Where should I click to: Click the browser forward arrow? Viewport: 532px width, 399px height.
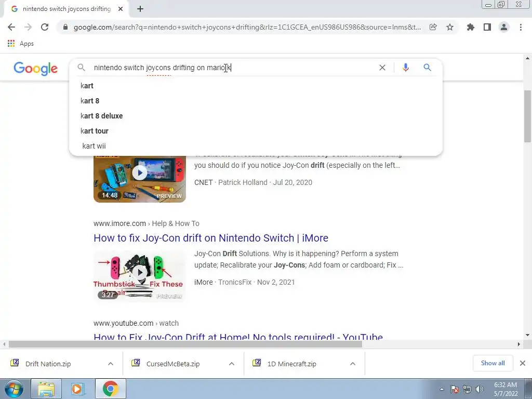tap(28, 27)
